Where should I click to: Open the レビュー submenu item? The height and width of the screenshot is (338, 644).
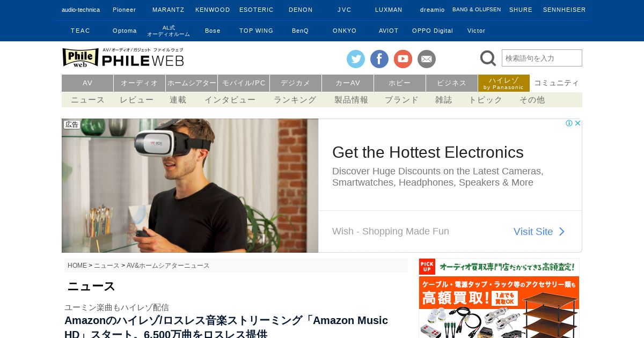(136, 100)
